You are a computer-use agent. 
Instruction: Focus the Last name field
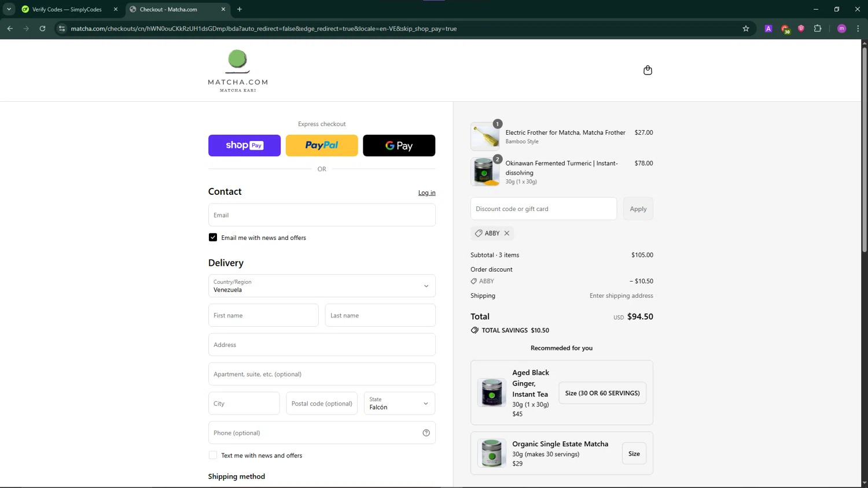[x=380, y=315]
